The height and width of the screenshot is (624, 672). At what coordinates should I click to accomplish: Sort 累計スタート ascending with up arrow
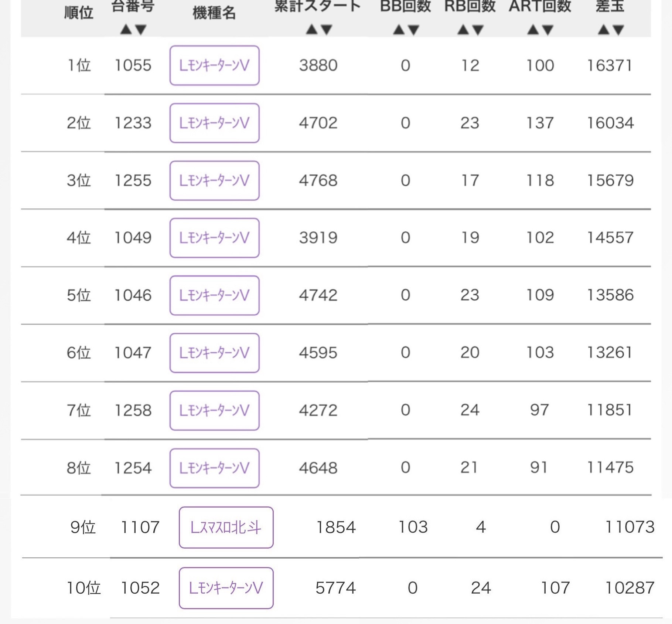point(312,29)
